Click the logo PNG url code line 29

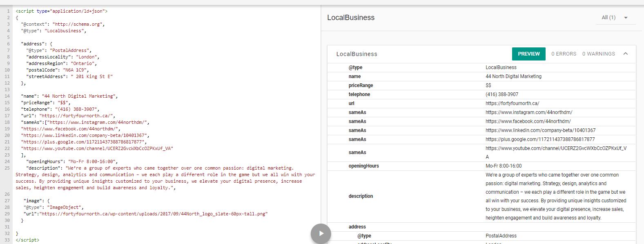(x=146, y=214)
